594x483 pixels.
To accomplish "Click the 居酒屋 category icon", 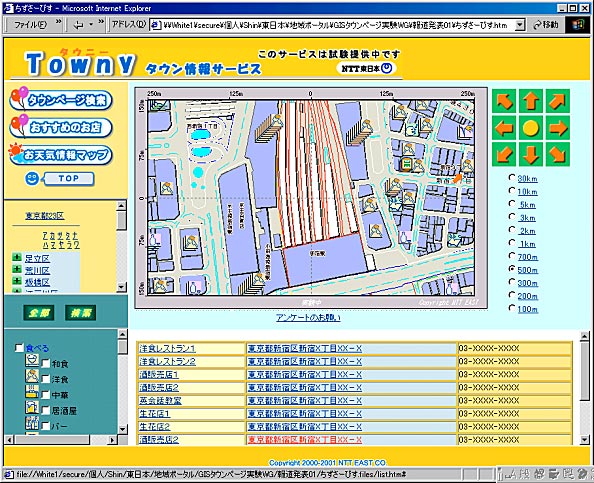I will (32, 407).
